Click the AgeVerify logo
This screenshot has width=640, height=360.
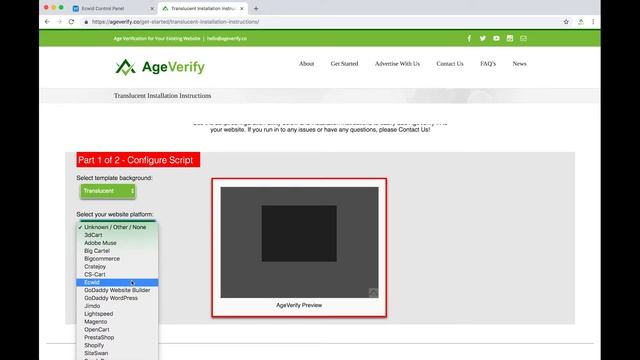click(160, 67)
